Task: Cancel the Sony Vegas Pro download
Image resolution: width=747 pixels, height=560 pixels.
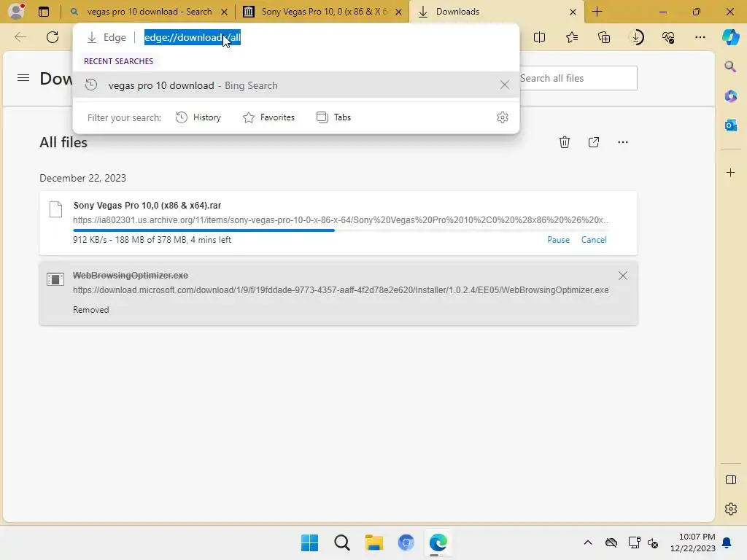Action: pyautogui.click(x=594, y=239)
